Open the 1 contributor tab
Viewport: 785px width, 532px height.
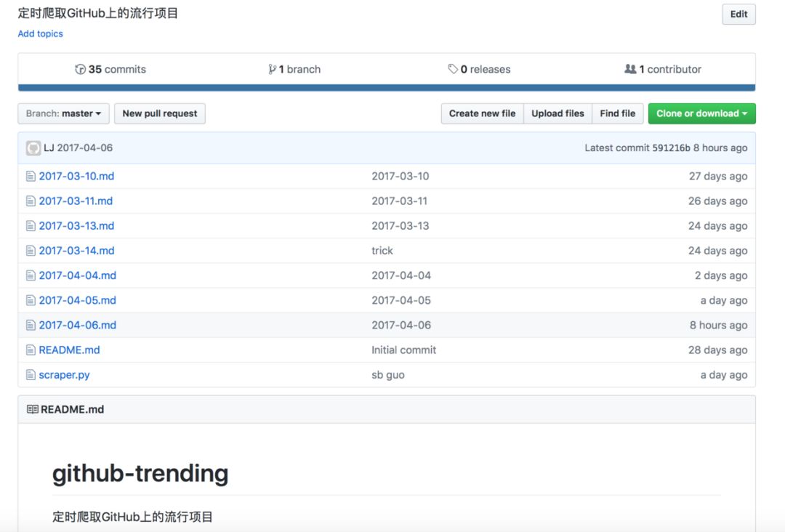pos(663,69)
